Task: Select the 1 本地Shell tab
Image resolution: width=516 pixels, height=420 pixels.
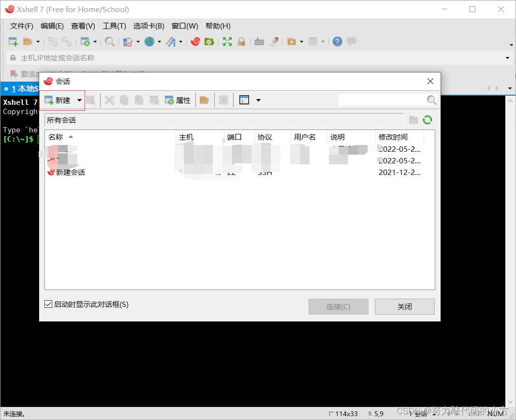Action: (20, 89)
